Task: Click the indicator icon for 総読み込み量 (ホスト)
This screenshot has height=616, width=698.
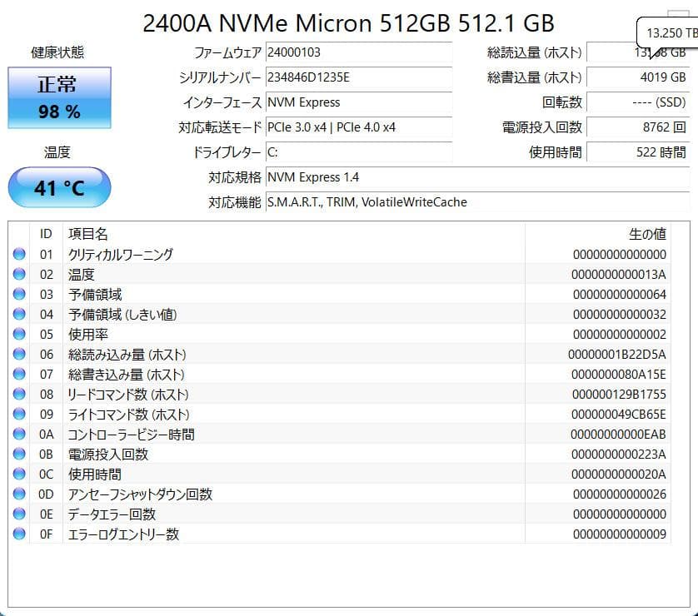Action: (19, 354)
